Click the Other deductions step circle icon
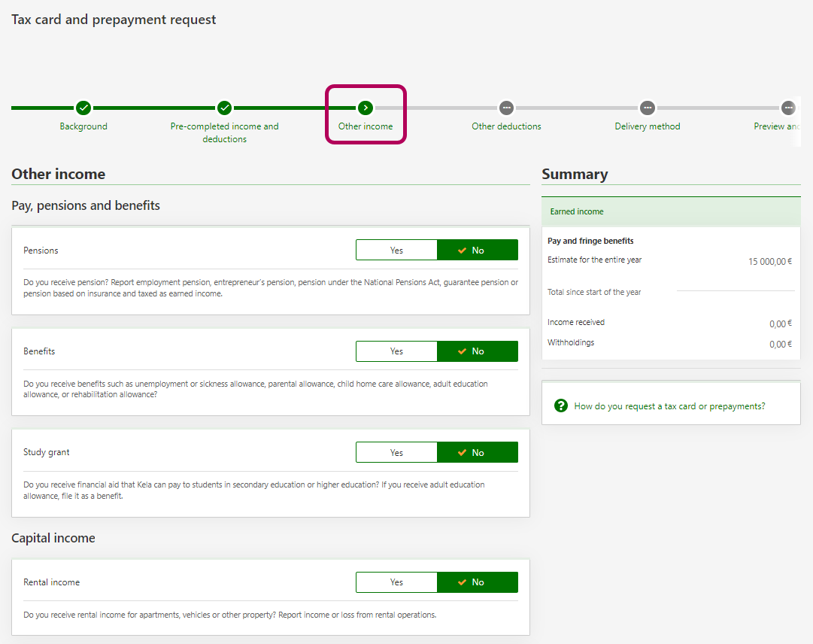The width and height of the screenshot is (813, 644). pos(506,108)
